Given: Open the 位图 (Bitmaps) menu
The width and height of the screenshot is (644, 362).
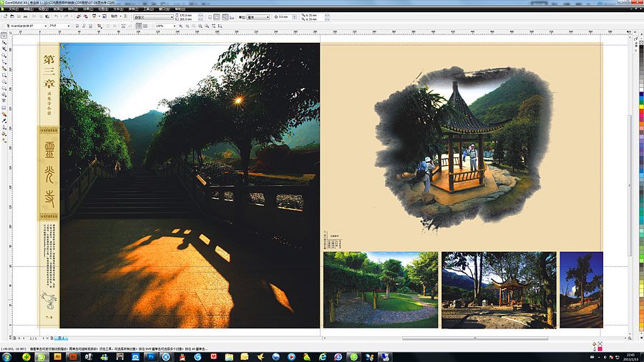Looking at the screenshot, I should (101, 9).
